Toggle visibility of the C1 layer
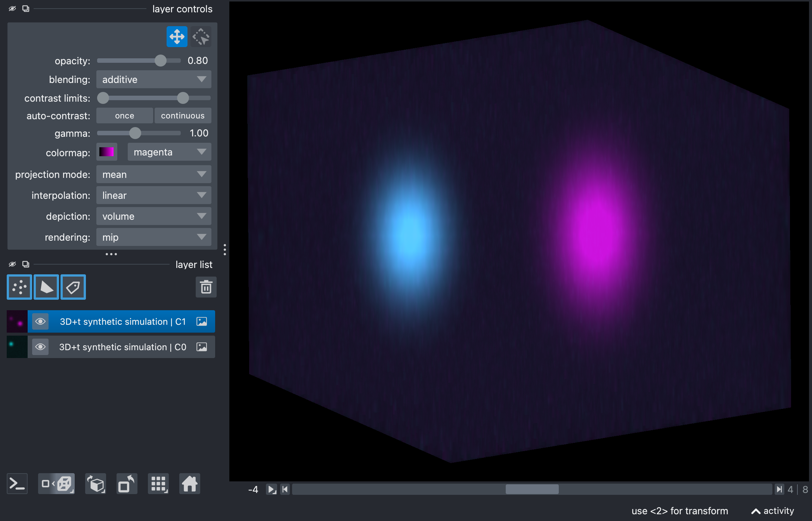The image size is (812, 521). coord(40,321)
